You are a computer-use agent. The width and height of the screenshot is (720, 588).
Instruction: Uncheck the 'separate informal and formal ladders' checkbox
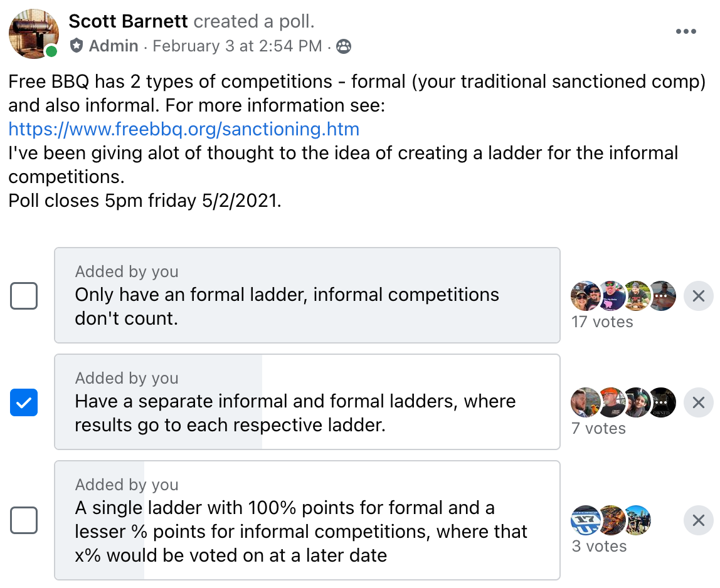point(24,402)
